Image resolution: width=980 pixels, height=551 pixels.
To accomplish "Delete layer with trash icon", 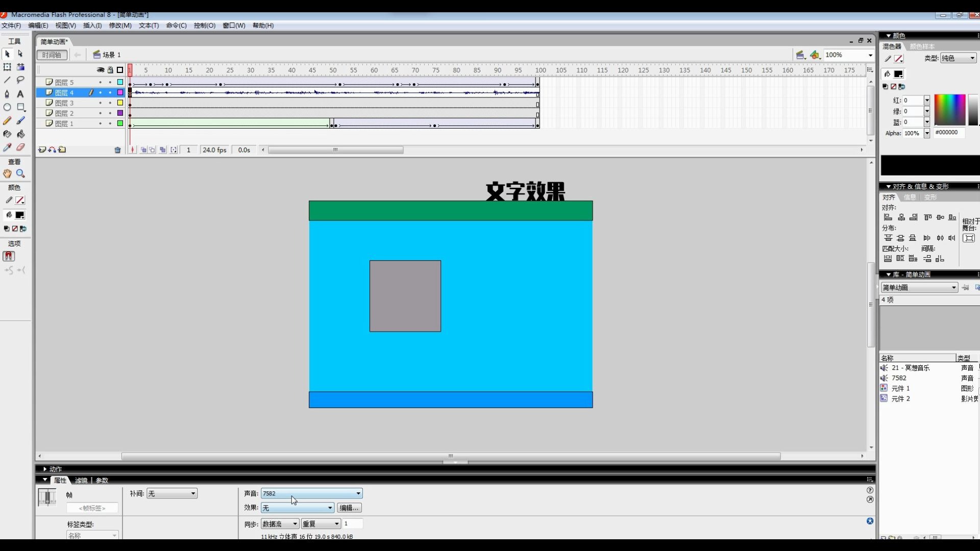I will click(117, 150).
